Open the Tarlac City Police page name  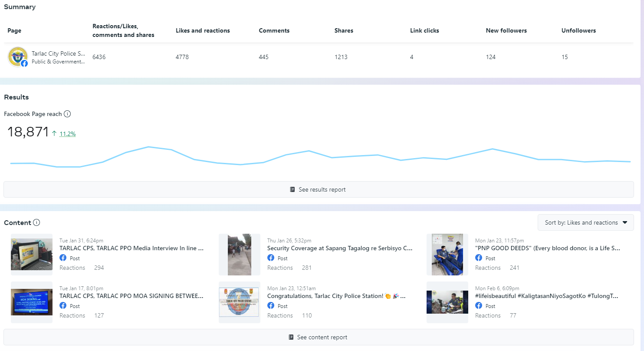(59, 53)
